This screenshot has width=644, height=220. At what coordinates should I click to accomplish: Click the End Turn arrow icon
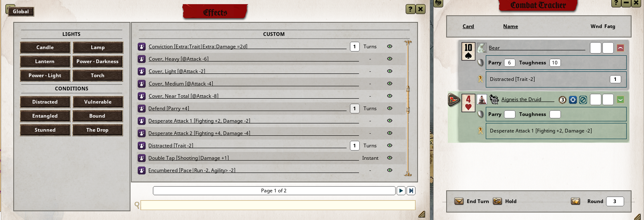(459, 201)
